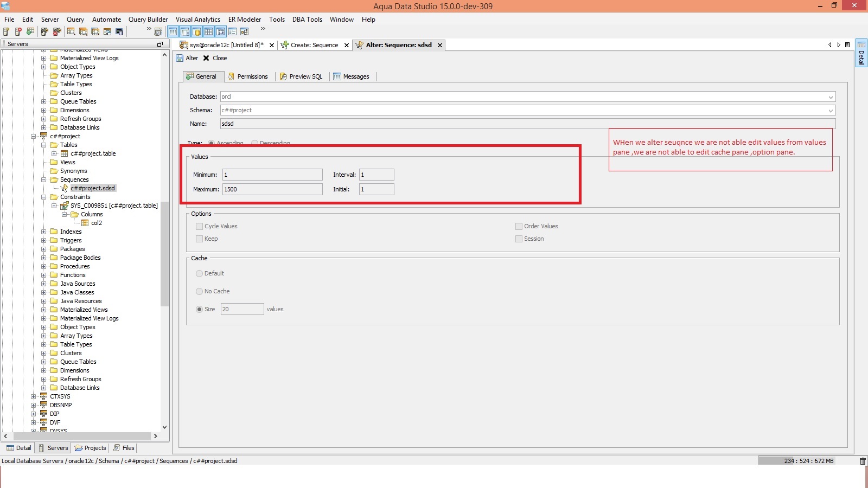868x488 pixels.
Task: Select the No Cache radio button
Action: pyautogui.click(x=199, y=291)
